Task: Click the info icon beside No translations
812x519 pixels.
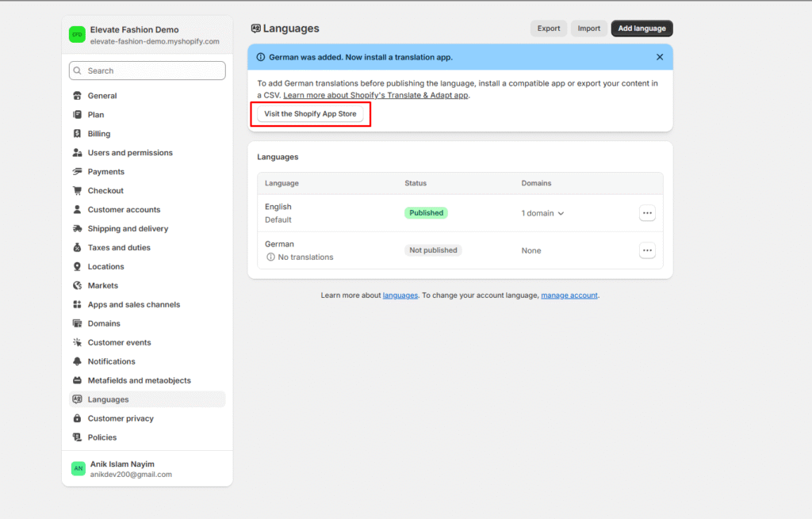Action: (x=270, y=257)
